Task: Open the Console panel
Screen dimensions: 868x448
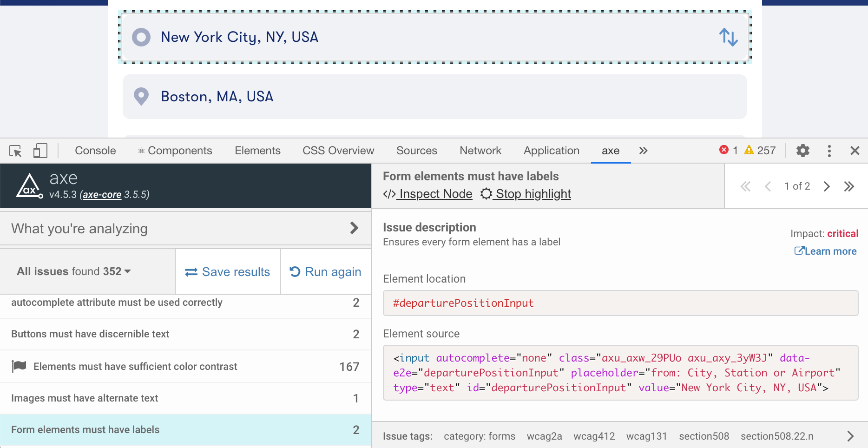Action: point(95,151)
